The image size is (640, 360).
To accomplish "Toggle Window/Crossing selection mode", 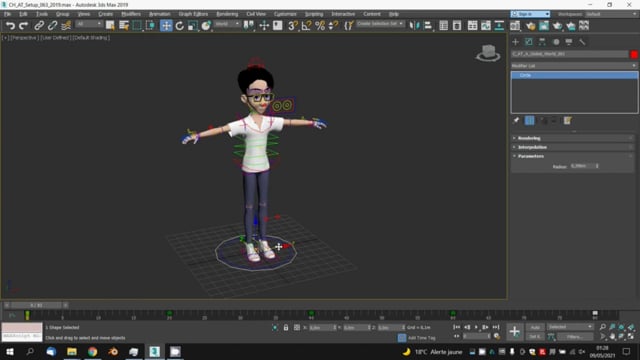I will (150, 26).
